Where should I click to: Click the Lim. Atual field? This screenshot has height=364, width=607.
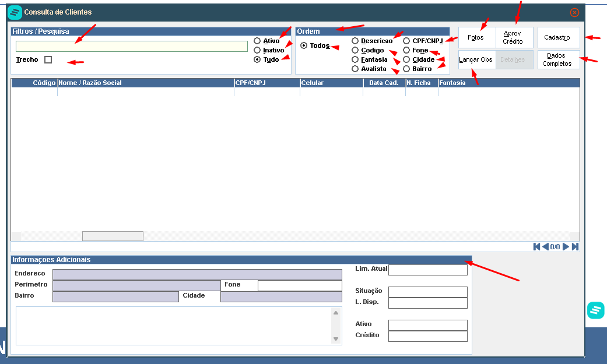click(428, 270)
